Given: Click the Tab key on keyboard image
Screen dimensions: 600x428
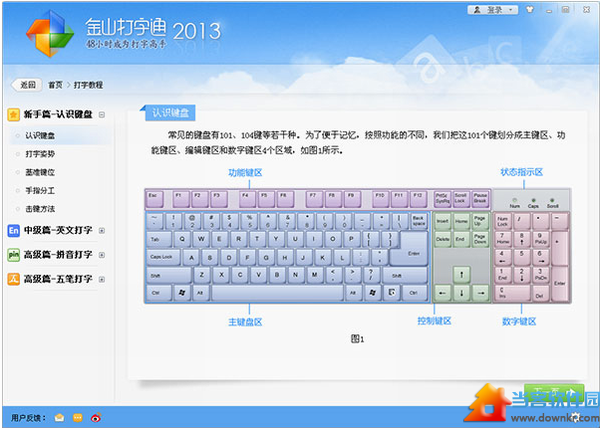Looking at the screenshot, I should point(159,239).
